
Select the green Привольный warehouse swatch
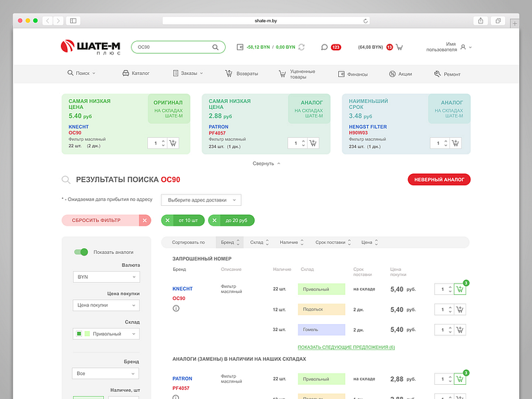coord(87,333)
